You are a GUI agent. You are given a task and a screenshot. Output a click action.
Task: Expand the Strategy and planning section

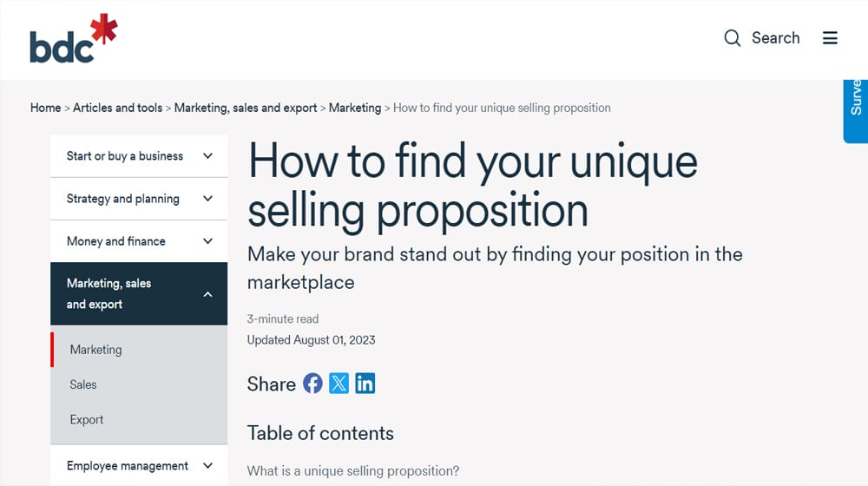coord(139,199)
